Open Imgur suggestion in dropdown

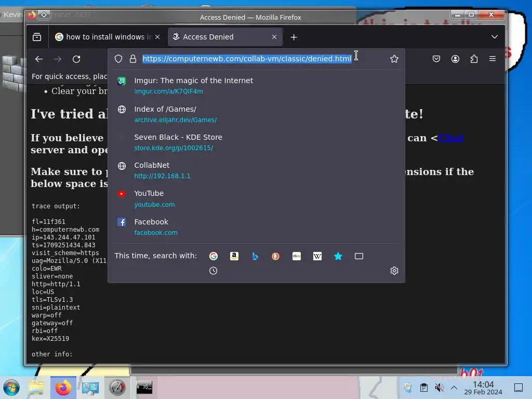(256, 86)
